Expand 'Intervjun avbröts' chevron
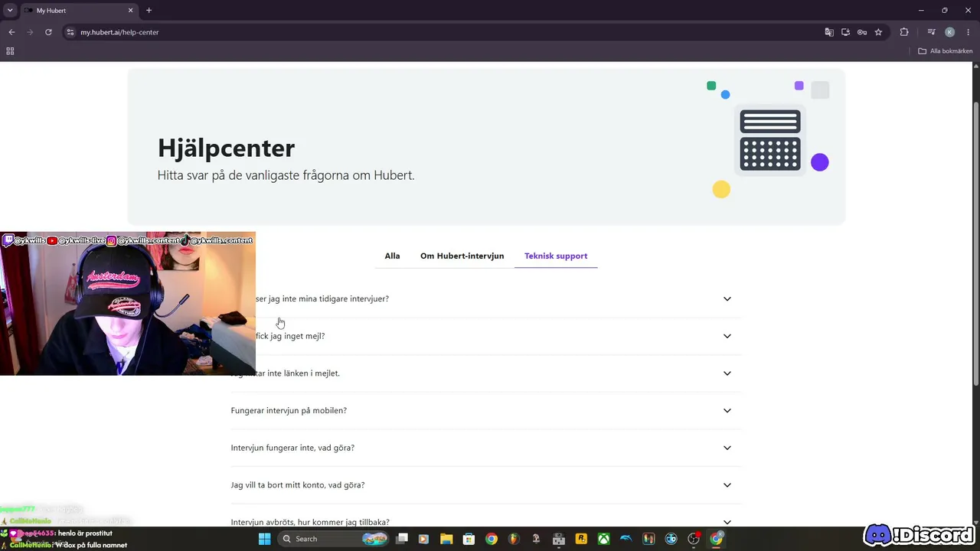This screenshot has width=980, height=551. pos(727,522)
